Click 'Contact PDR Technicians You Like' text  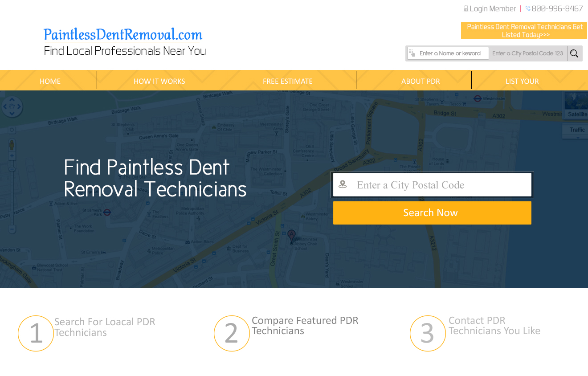click(494, 326)
